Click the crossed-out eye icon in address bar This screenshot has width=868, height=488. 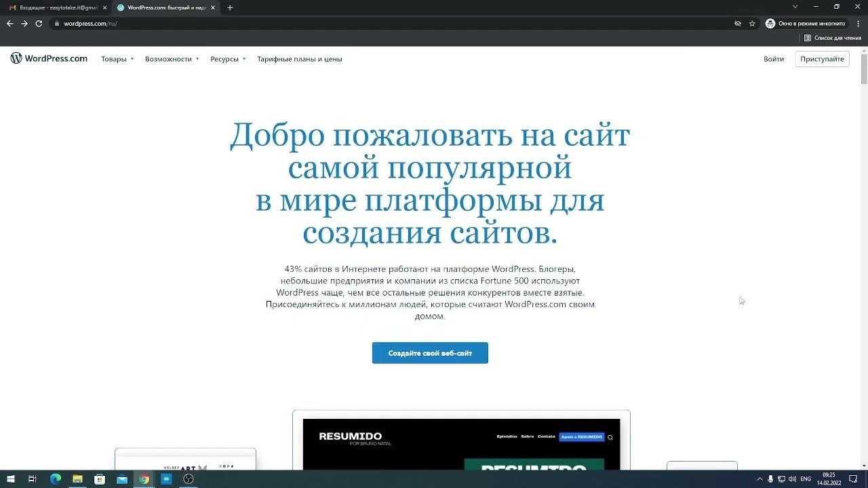tap(738, 23)
